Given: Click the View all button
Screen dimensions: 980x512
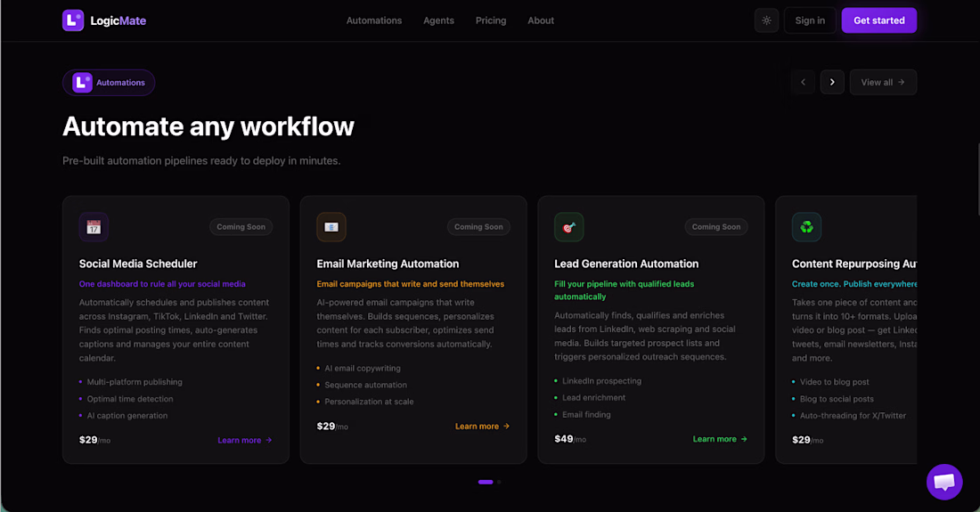Looking at the screenshot, I should pyautogui.click(x=883, y=83).
